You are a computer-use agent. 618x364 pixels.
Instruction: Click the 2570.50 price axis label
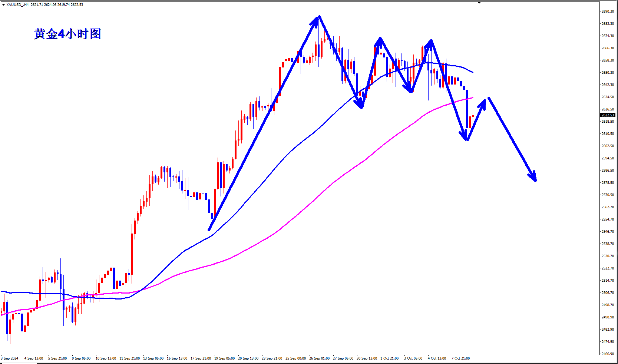point(608,195)
